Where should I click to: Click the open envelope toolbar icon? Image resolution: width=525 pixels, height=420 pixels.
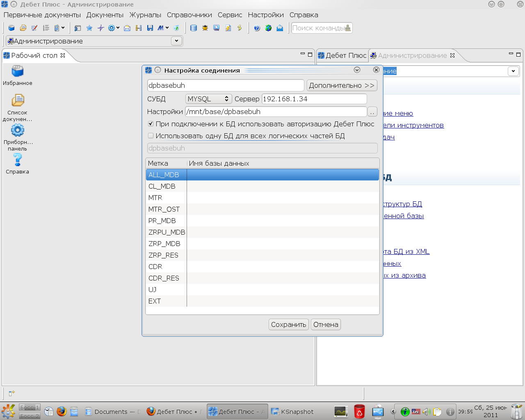click(x=127, y=28)
